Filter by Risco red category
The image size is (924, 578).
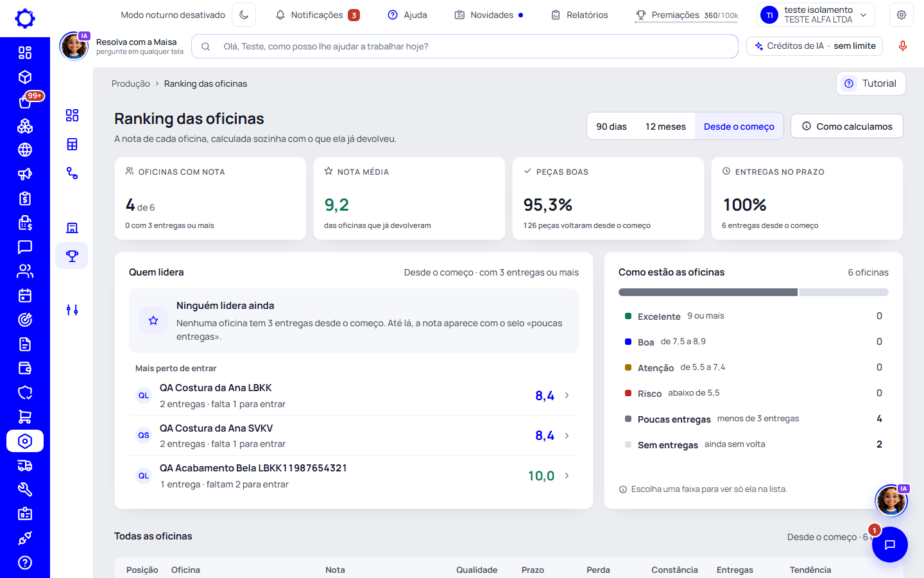pyautogui.click(x=753, y=393)
